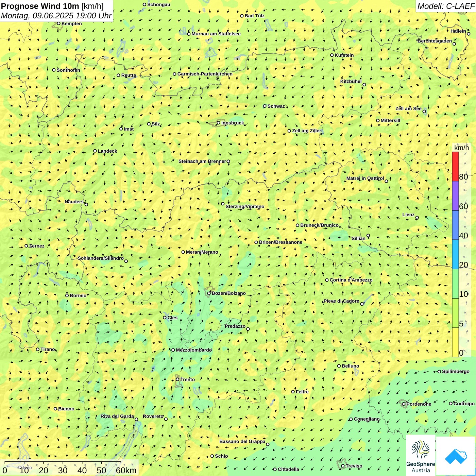Click the 'Zernez' label

coord(37,246)
